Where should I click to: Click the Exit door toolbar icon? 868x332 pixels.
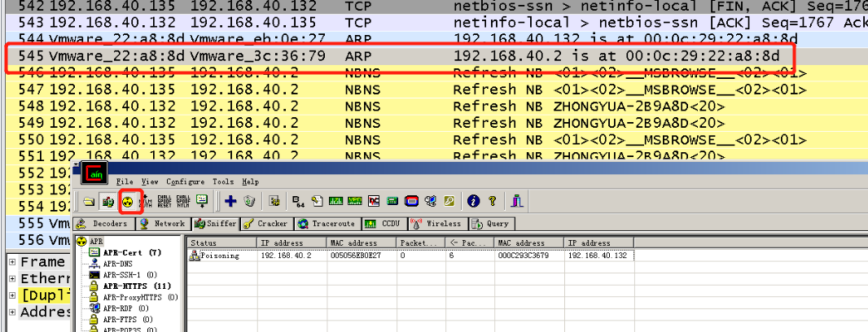click(x=517, y=202)
